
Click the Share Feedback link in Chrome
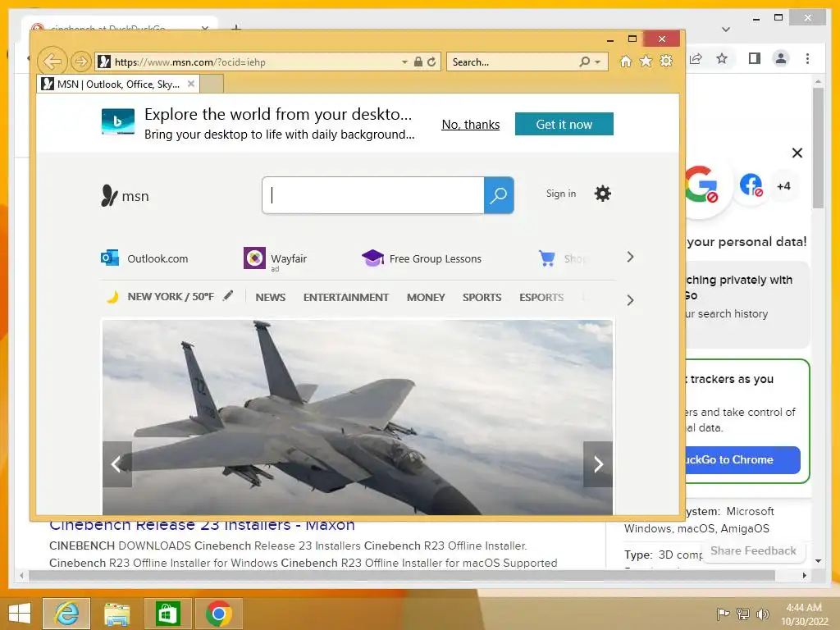(753, 550)
